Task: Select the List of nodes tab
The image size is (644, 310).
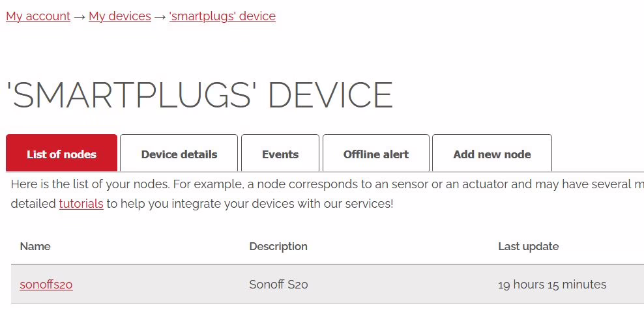Action: coord(61,154)
